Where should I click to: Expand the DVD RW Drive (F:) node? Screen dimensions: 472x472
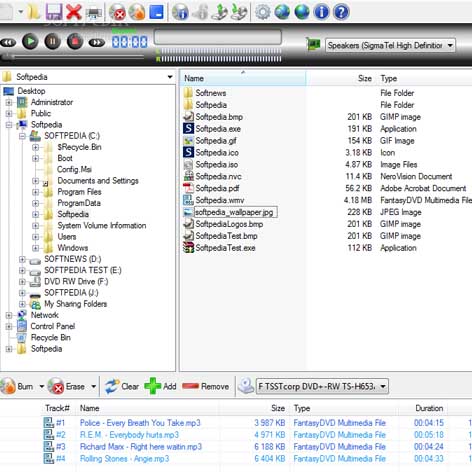22,282
